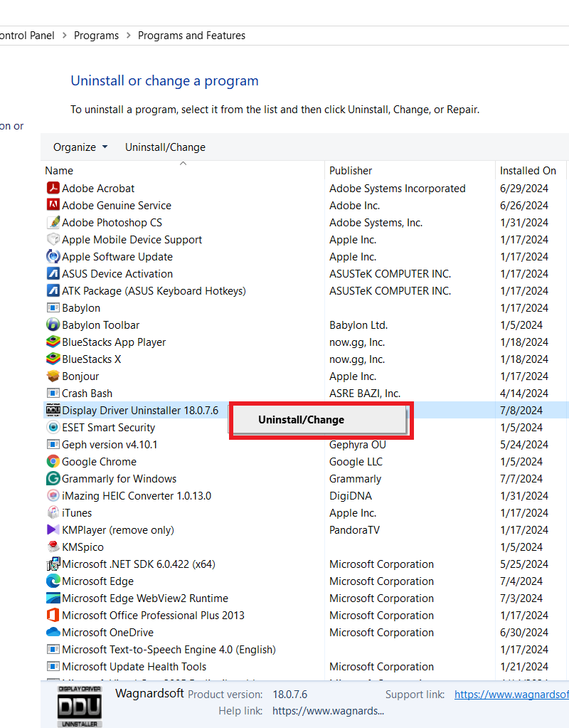Viewport: 569px width, 728px height.
Task: Click the iMazing HEIC Converter icon
Action: click(x=53, y=495)
